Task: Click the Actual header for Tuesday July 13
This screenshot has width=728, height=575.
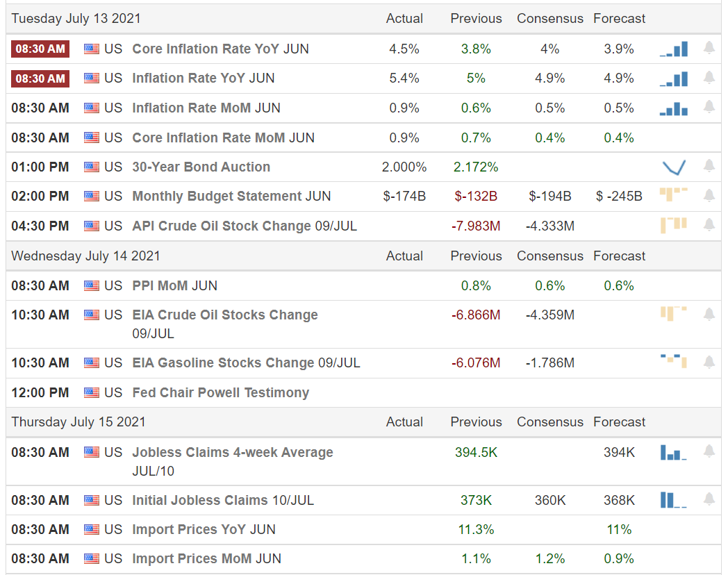Action: coord(404,19)
